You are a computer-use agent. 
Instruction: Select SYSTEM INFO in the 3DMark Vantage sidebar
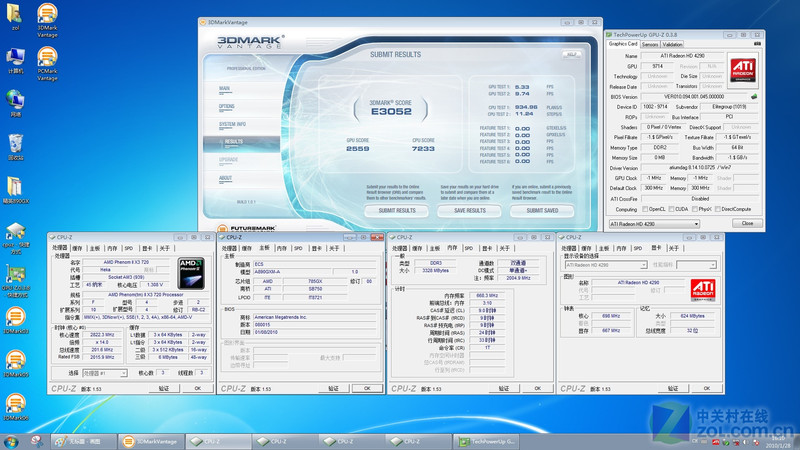pyautogui.click(x=233, y=124)
